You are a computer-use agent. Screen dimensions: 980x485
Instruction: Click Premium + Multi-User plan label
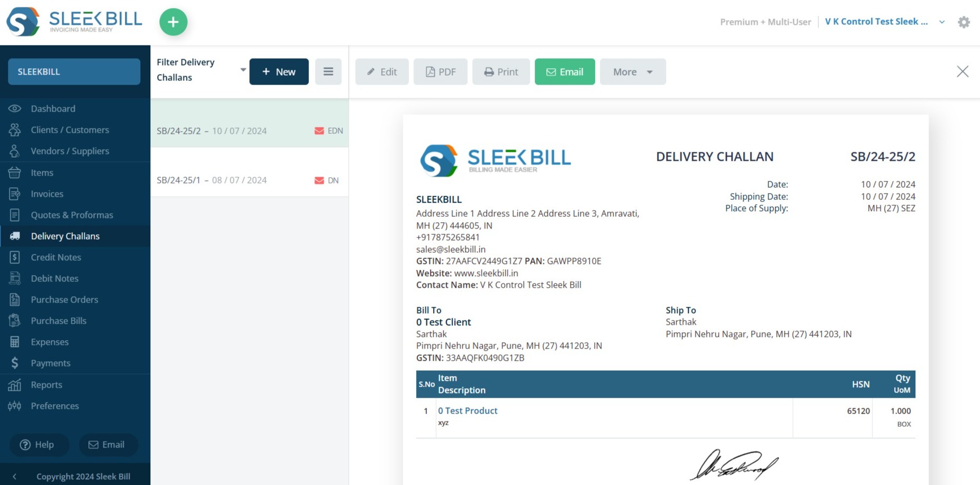click(x=765, y=22)
